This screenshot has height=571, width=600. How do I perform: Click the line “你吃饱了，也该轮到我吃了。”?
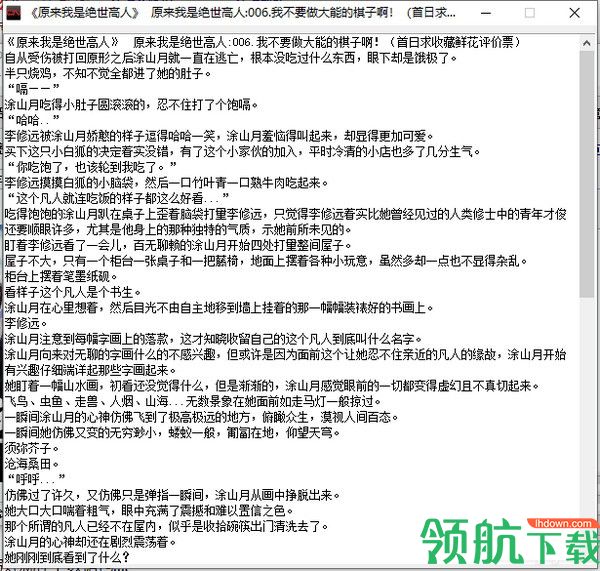tap(92, 167)
